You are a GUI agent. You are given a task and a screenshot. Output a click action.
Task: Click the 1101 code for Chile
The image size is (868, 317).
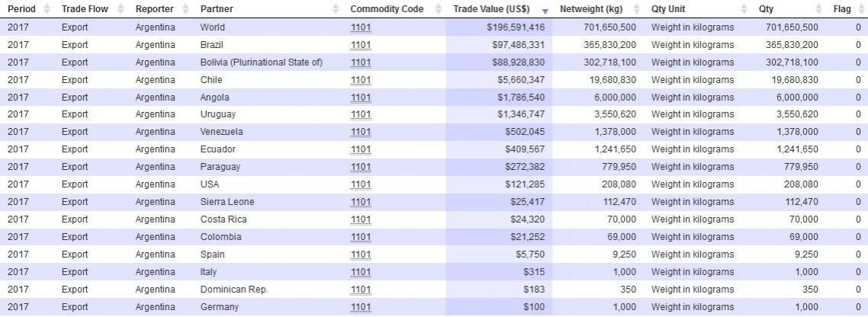pyautogui.click(x=360, y=80)
